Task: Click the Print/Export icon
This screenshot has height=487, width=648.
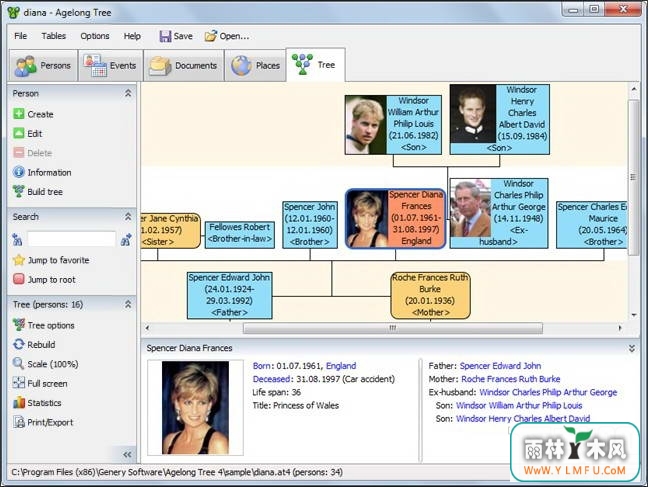Action: (x=19, y=422)
